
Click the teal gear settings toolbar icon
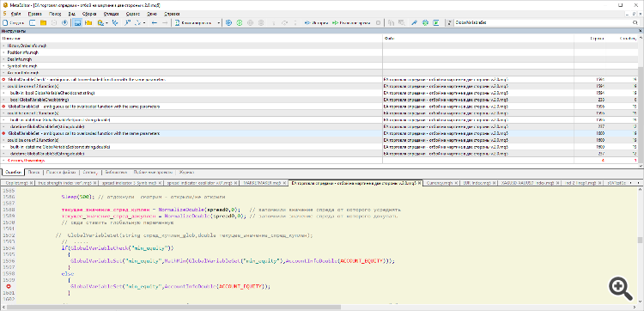[425, 22]
